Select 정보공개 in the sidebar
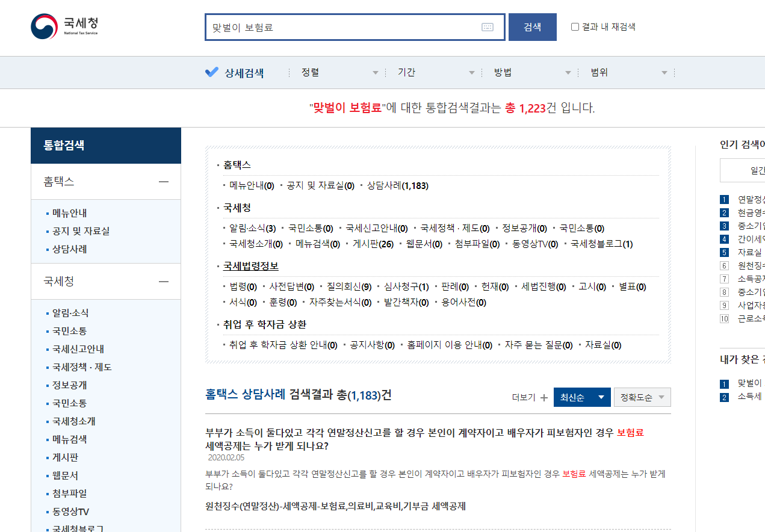Image resolution: width=765 pixels, height=532 pixels. coord(69,385)
